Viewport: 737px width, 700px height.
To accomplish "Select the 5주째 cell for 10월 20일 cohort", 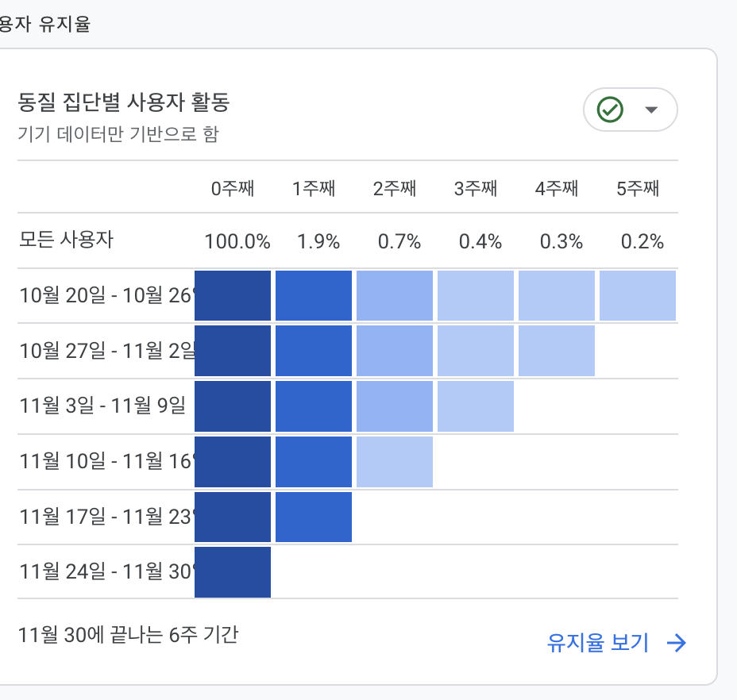I will click(x=638, y=295).
